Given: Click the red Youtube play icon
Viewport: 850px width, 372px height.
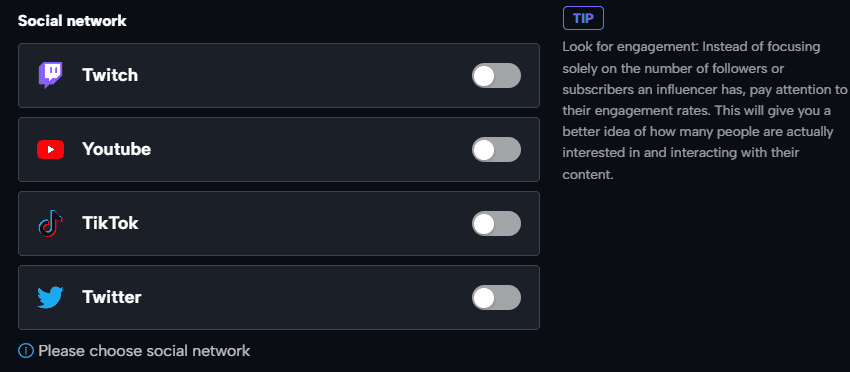Looking at the screenshot, I should tap(50, 150).
